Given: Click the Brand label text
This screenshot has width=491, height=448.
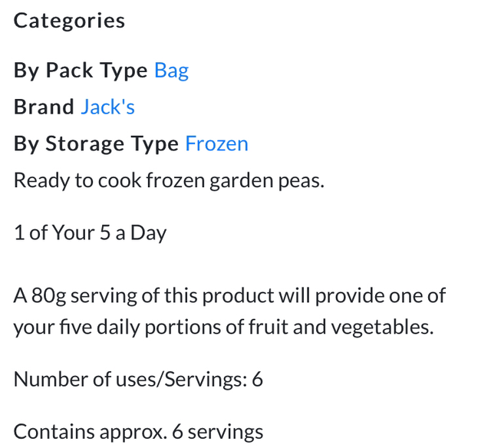Looking at the screenshot, I should pyautogui.click(x=44, y=107).
